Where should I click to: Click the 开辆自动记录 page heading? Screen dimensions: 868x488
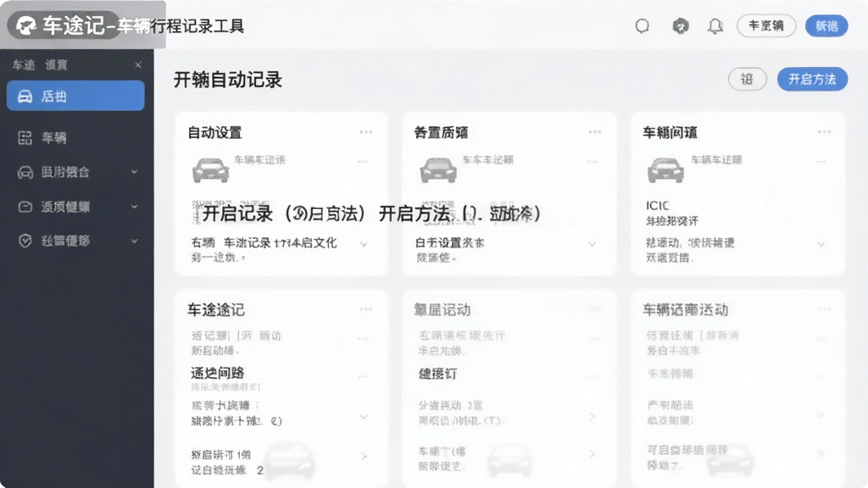pyautogui.click(x=228, y=80)
